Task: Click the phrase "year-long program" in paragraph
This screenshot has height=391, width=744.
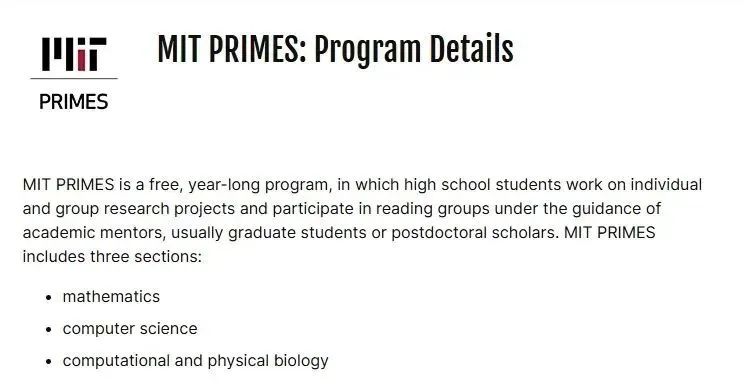Action: click(x=259, y=185)
